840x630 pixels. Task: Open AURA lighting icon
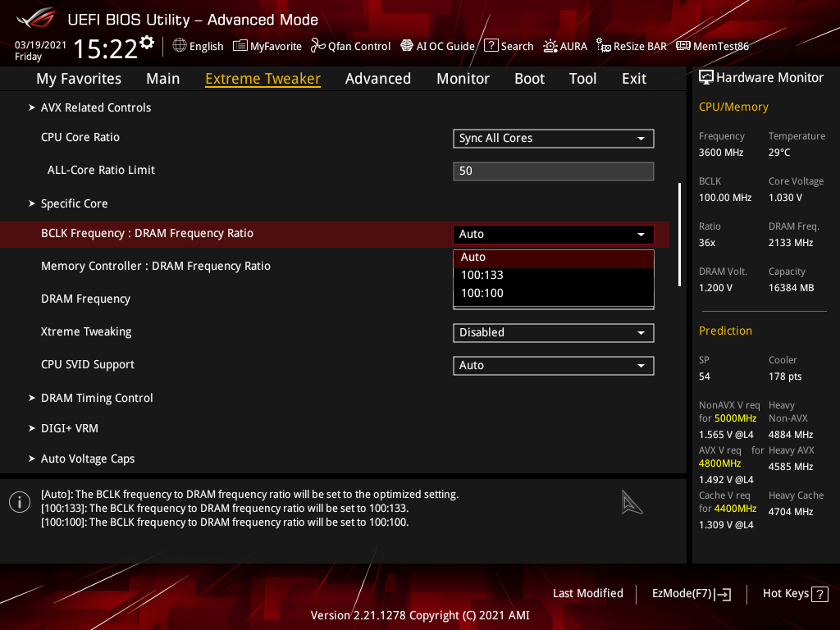click(x=550, y=46)
